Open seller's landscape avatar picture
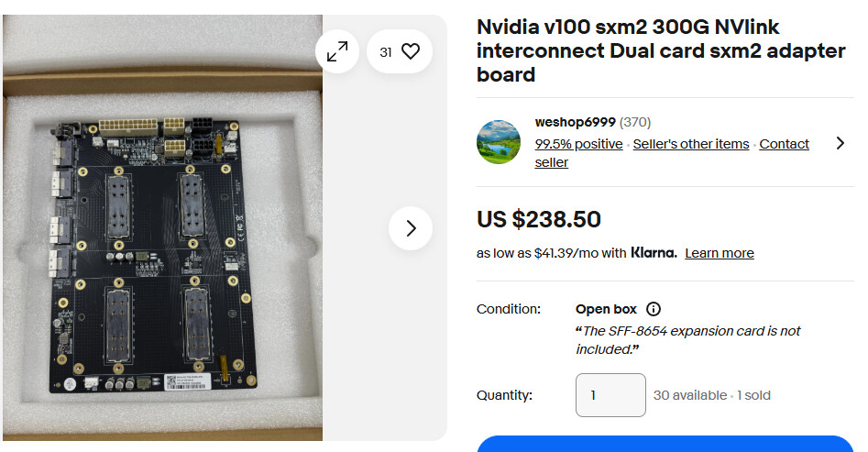The image size is (868, 452). tap(499, 142)
